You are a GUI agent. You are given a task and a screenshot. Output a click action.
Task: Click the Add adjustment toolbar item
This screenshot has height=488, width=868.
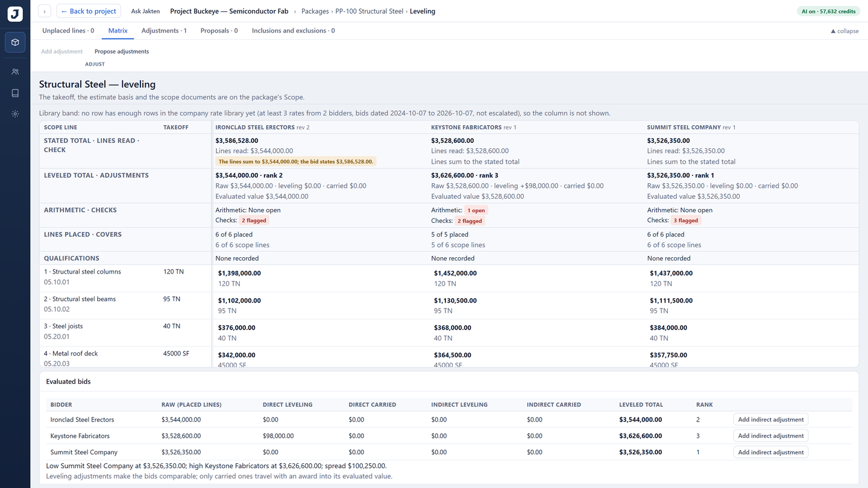pyautogui.click(x=61, y=51)
